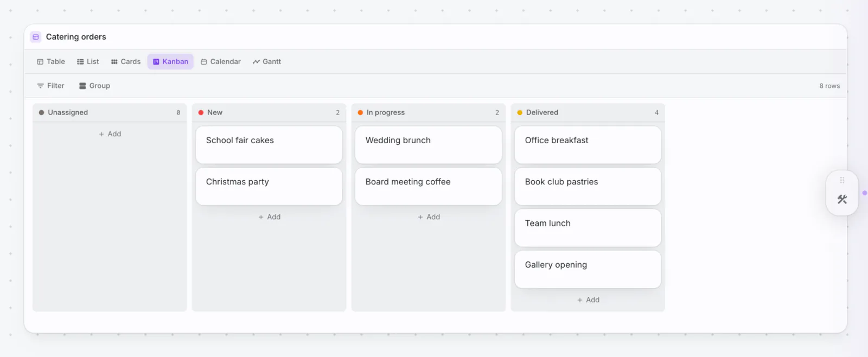Click the Unassigned column count 0

tap(178, 112)
